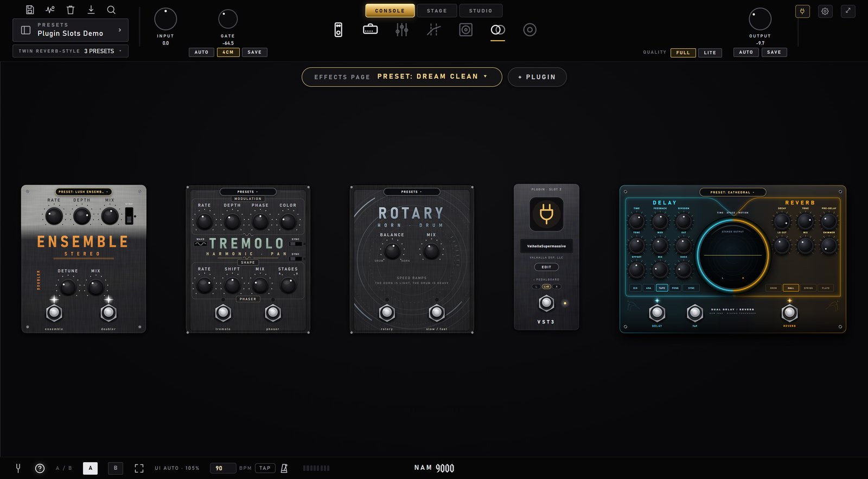Open the pedal section icon
This screenshot has height=479, width=868.
pyautogui.click(x=338, y=30)
